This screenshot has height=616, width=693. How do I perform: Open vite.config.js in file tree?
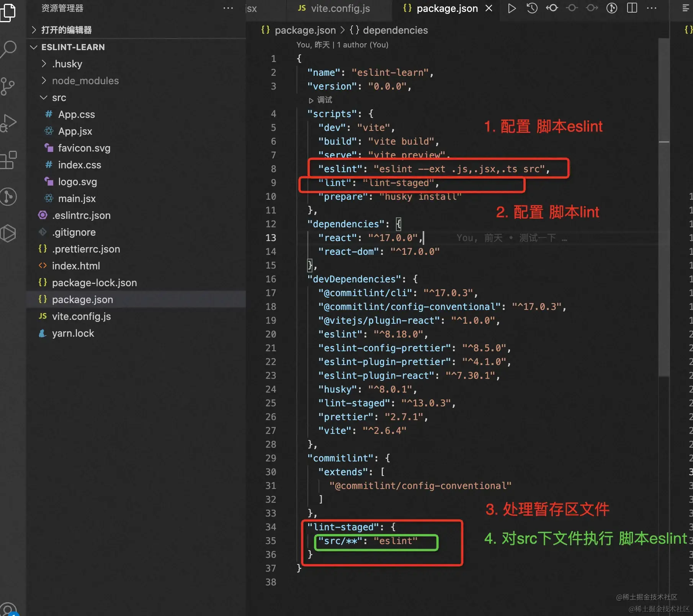tap(136, 316)
